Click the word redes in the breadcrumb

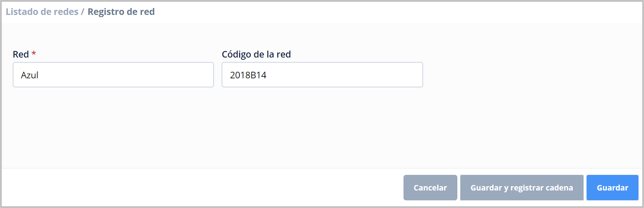pyautogui.click(x=66, y=12)
